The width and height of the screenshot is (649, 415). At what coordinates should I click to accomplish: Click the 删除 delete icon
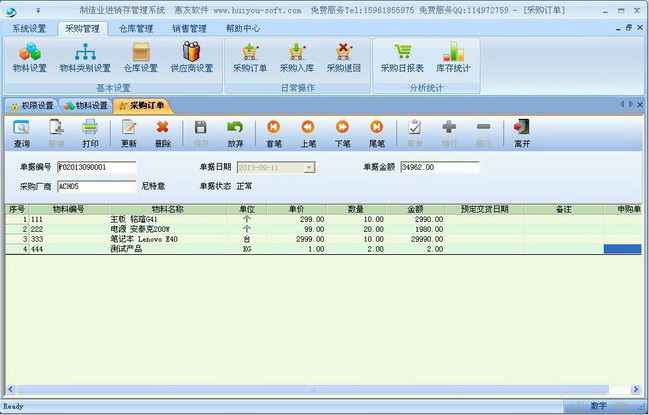click(163, 134)
